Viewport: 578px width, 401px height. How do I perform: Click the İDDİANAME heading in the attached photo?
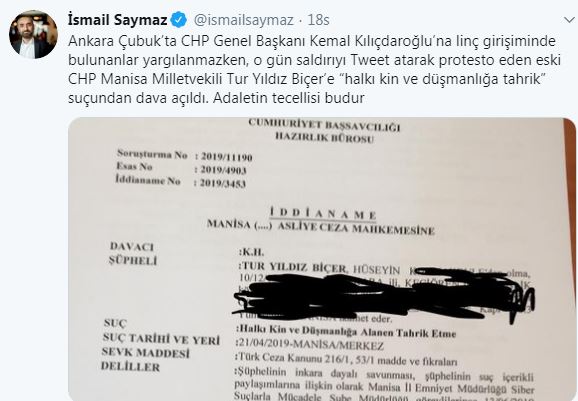(x=323, y=213)
